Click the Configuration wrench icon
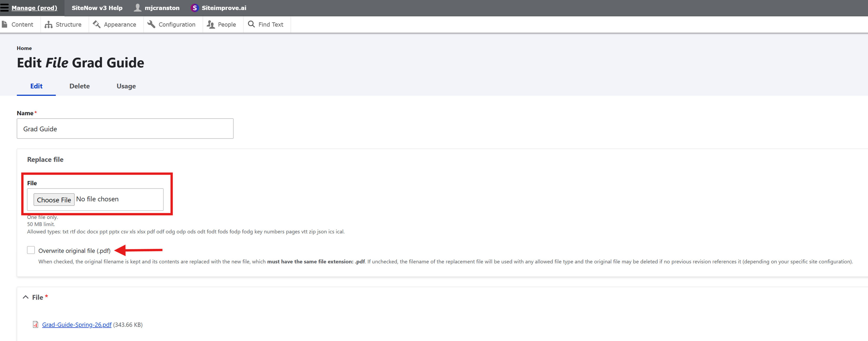The height and width of the screenshot is (341, 868). pyautogui.click(x=151, y=24)
